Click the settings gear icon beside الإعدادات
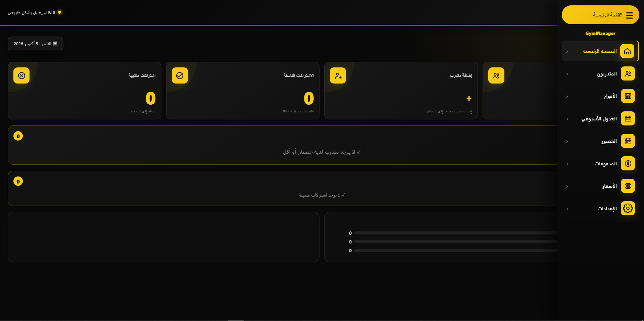The image size is (644, 321). [628, 209]
